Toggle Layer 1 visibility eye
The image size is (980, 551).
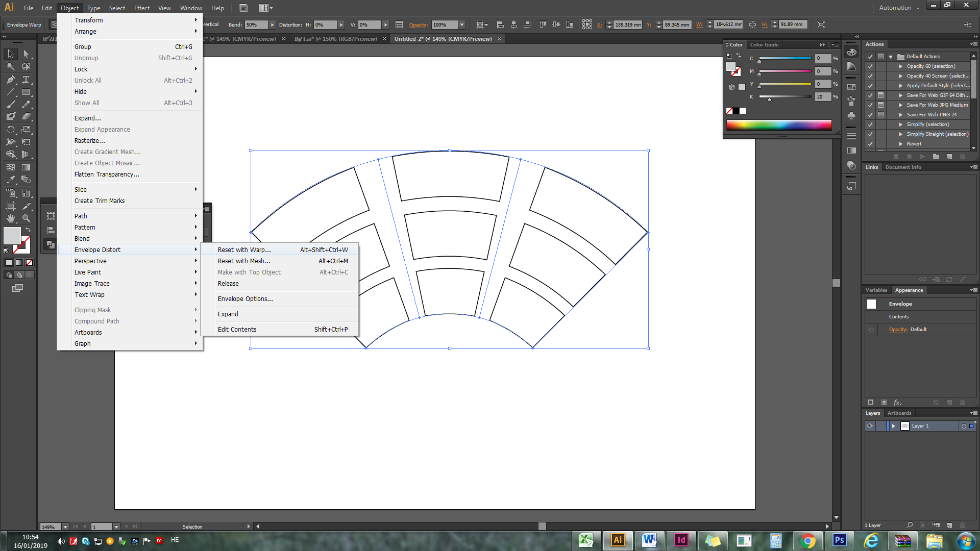(x=870, y=426)
